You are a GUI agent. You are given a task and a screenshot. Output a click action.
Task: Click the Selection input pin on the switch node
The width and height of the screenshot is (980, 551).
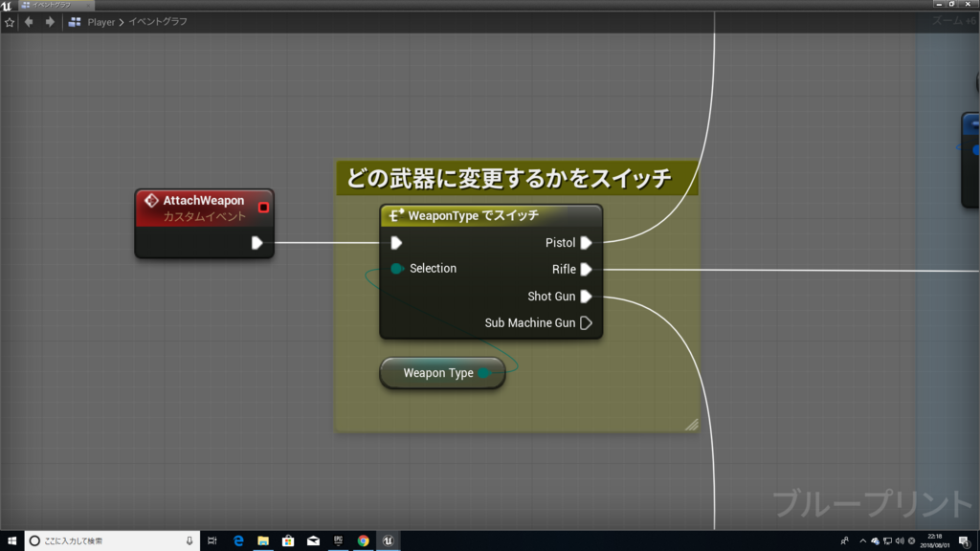click(x=397, y=269)
